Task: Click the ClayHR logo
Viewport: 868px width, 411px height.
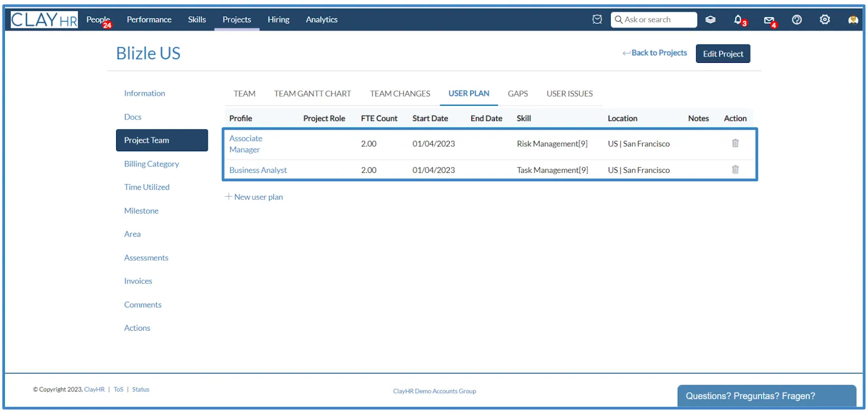Action: coord(44,20)
